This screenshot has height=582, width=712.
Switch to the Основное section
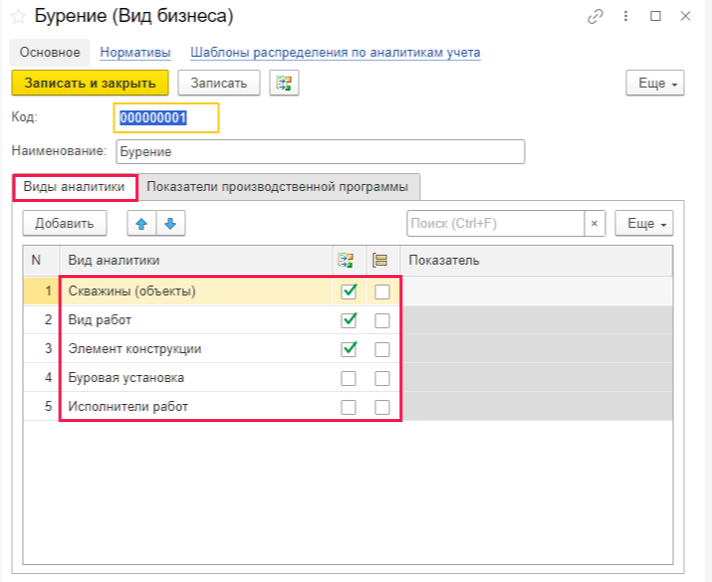point(50,52)
